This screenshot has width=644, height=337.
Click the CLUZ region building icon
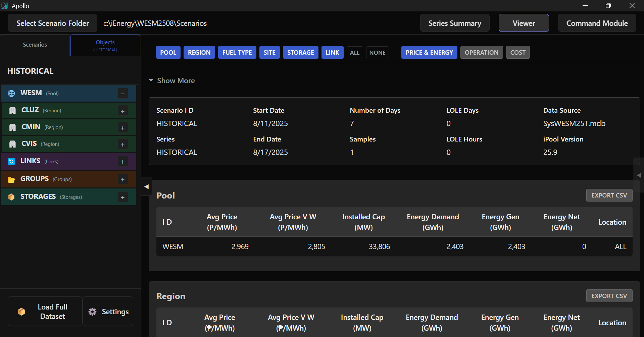tap(12, 110)
